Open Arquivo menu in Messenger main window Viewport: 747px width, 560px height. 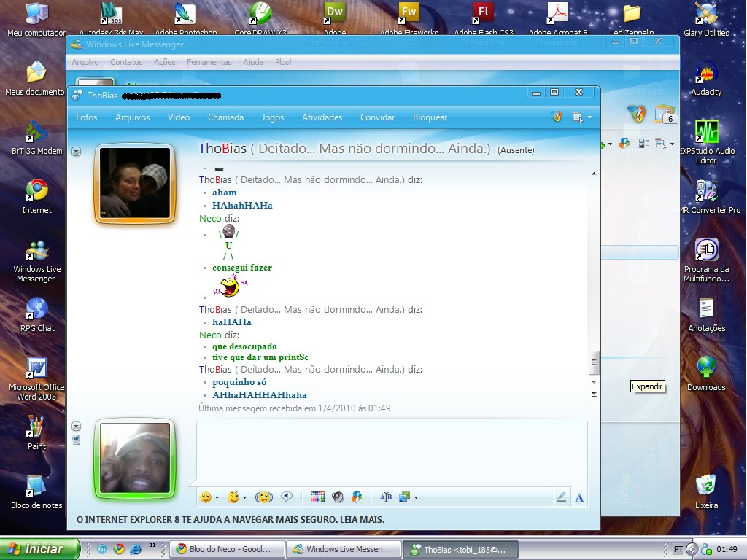[x=85, y=62]
